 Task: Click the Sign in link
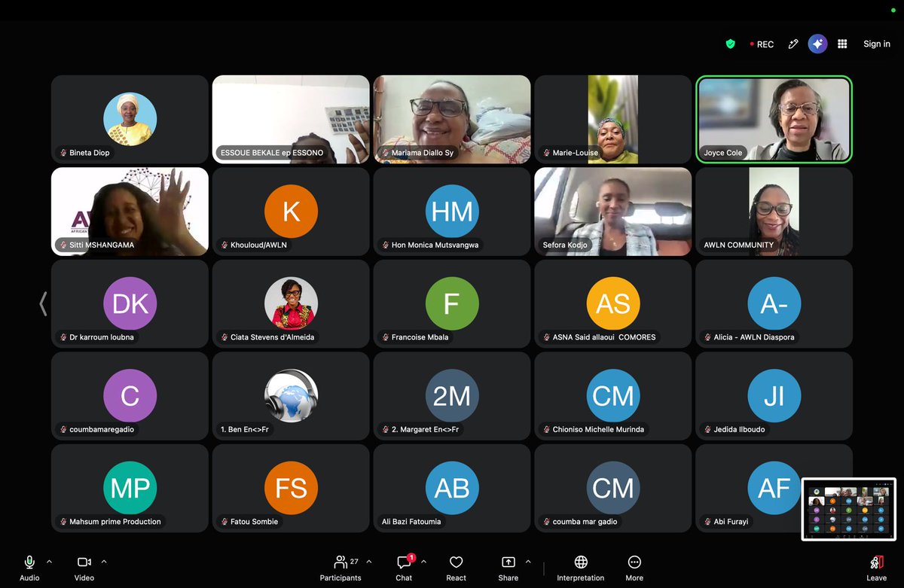pos(877,44)
